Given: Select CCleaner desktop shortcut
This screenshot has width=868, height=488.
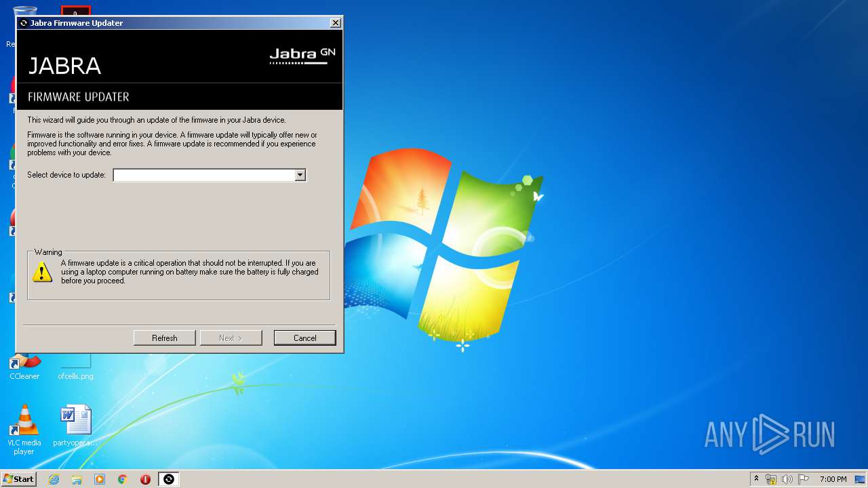Looking at the screenshot, I should pyautogui.click(x=24, y=367).
